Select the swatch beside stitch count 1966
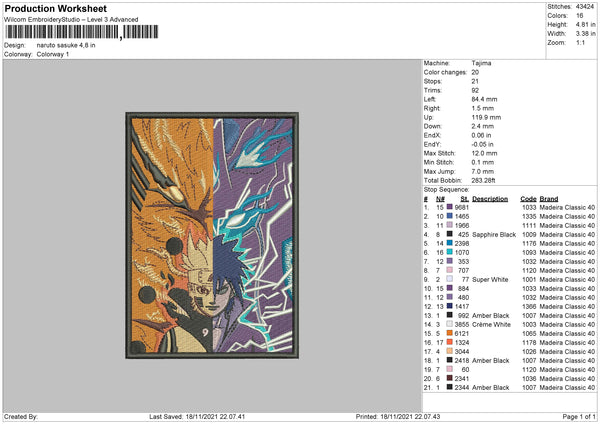The width and height of the screenshot is (600, 424). pos(450,225)
